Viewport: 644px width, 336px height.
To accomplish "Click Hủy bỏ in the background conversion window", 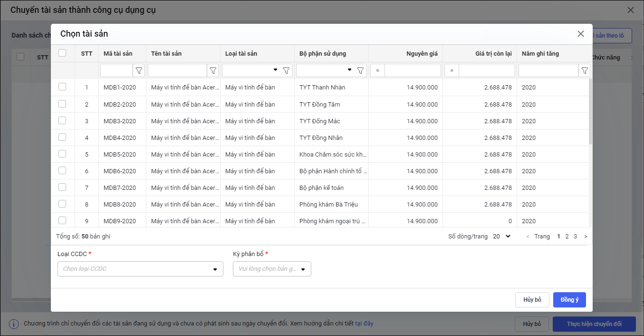I will point(532,324).
